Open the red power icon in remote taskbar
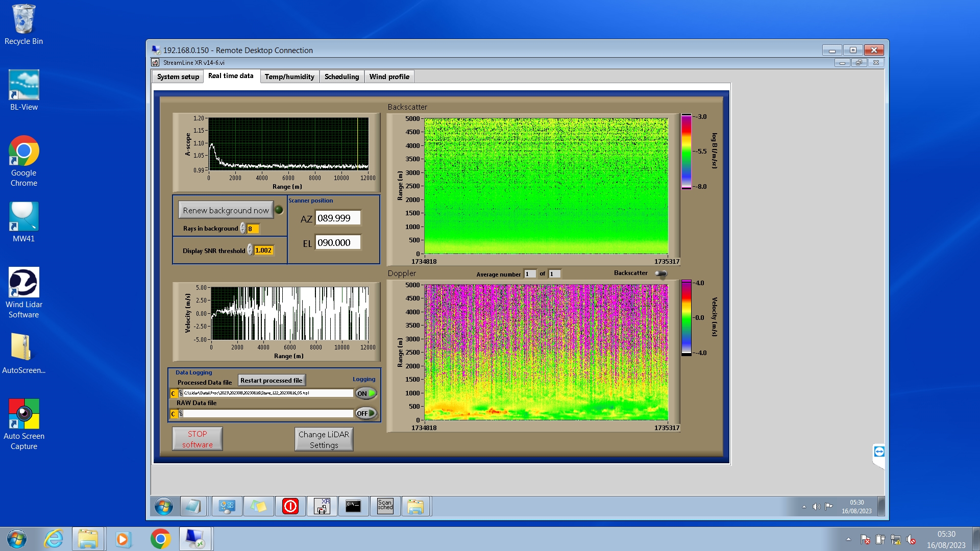Image resolution: width=980 pixels, height=551 pixels. pos(290,506)
